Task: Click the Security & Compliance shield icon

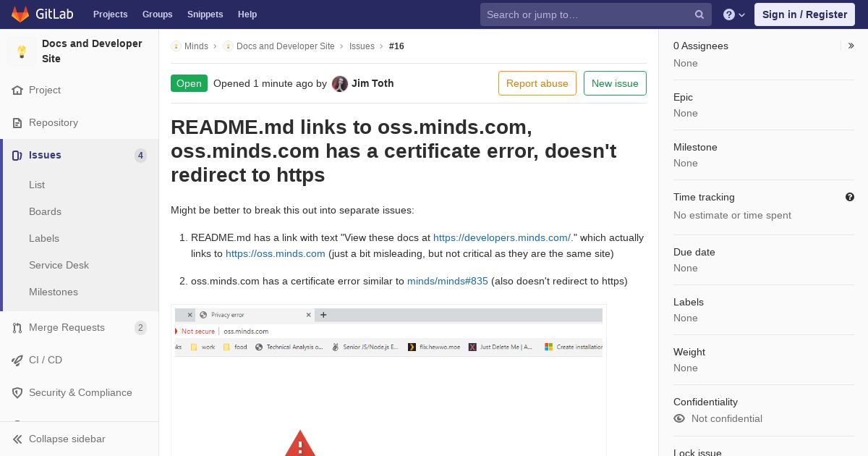Action: click(x=17, y=393)
